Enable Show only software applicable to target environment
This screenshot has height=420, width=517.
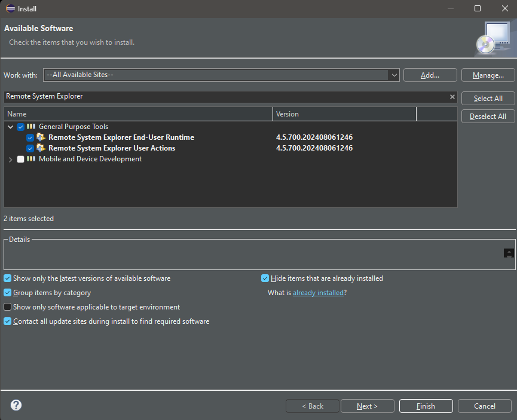[7, 306]
